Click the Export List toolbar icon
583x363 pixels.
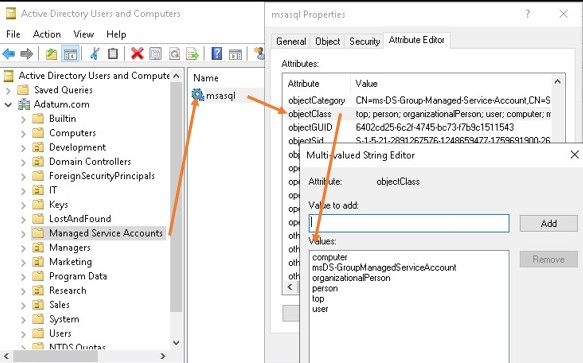coord(193,54)
